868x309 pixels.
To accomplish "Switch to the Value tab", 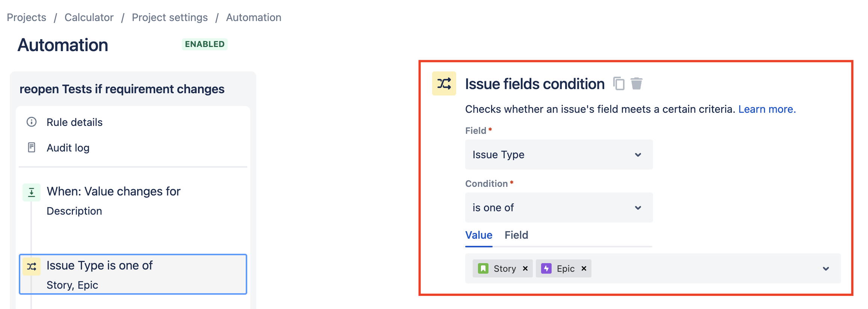I will tap(479, 235).
